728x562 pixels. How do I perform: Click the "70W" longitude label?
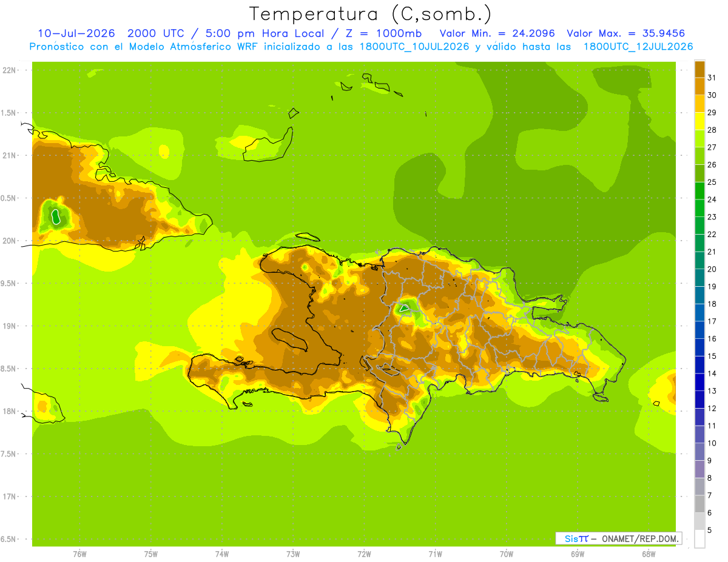click(x=506, y=554)
